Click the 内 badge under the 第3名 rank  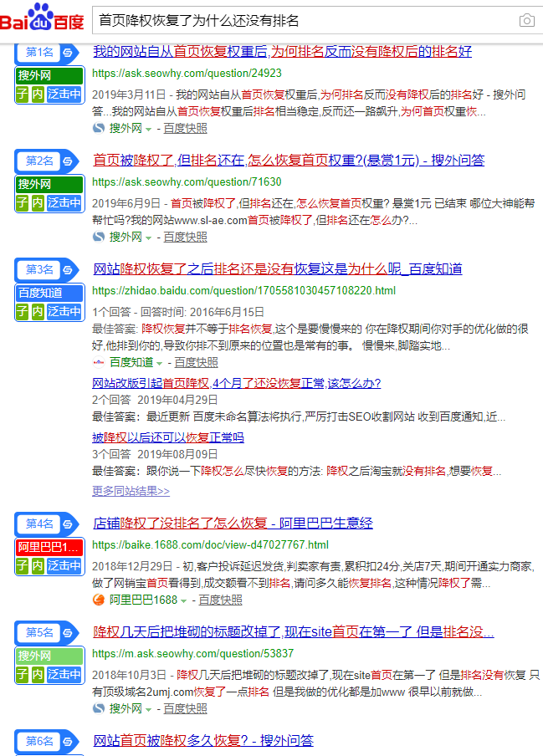[38, 311]
